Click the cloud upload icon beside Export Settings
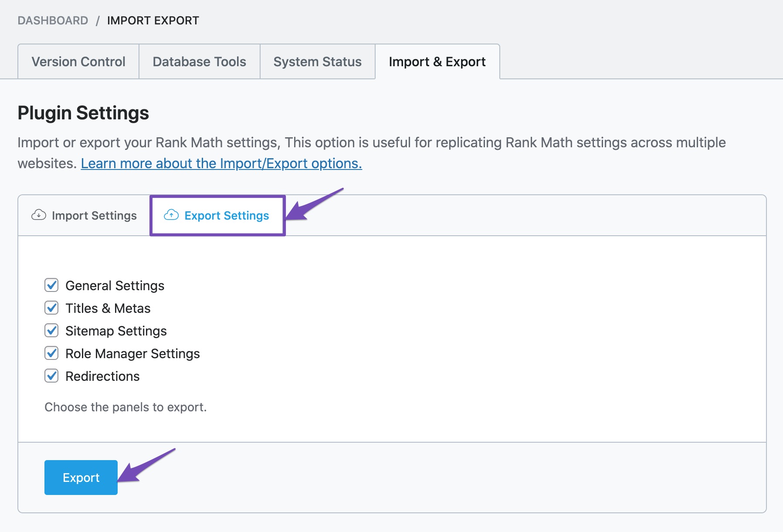Image resolution: width=783 pixels, height=532 pixels. 171,215
